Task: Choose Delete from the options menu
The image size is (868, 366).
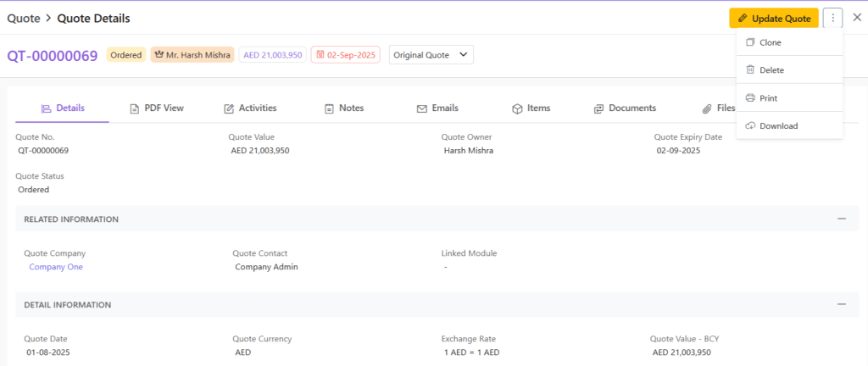Action: tap(771, 70)
